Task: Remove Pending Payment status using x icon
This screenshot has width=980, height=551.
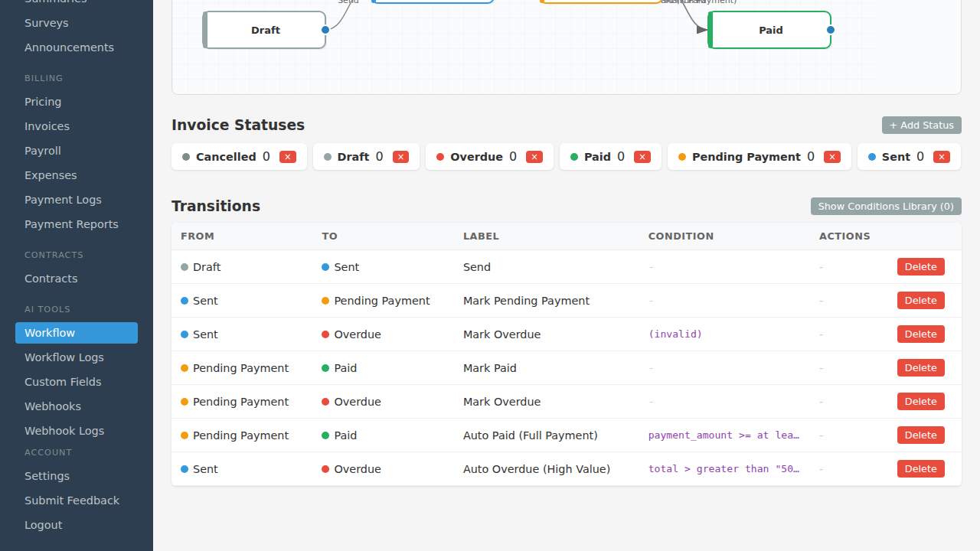Action: [832, 157]
